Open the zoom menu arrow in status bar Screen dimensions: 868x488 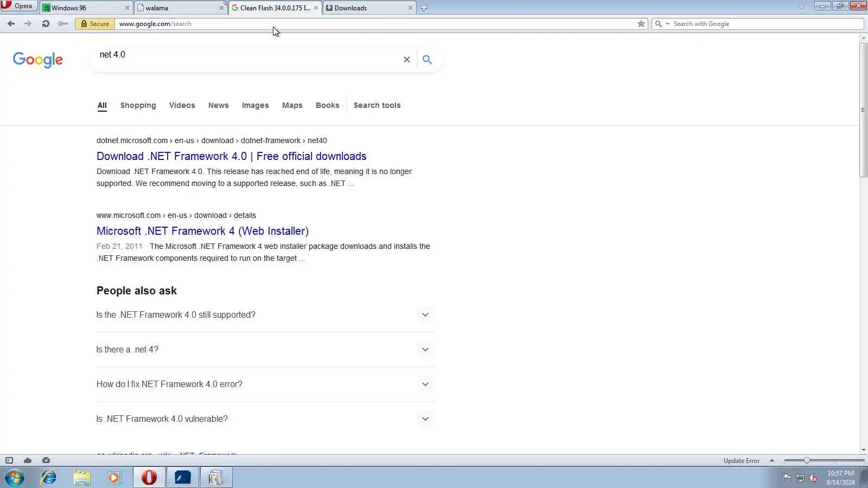(772, 461)
